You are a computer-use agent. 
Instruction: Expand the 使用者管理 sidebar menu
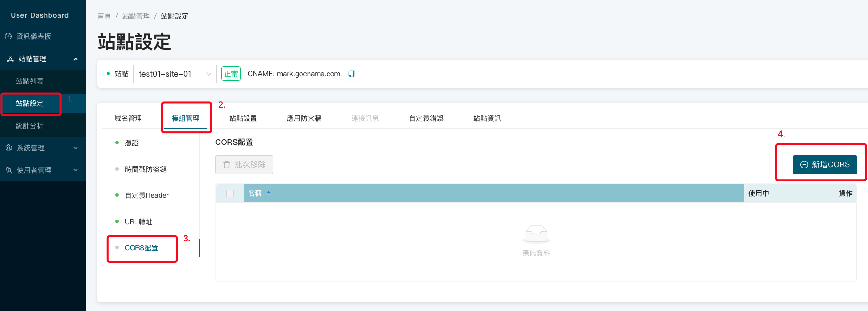pos(75,170)
